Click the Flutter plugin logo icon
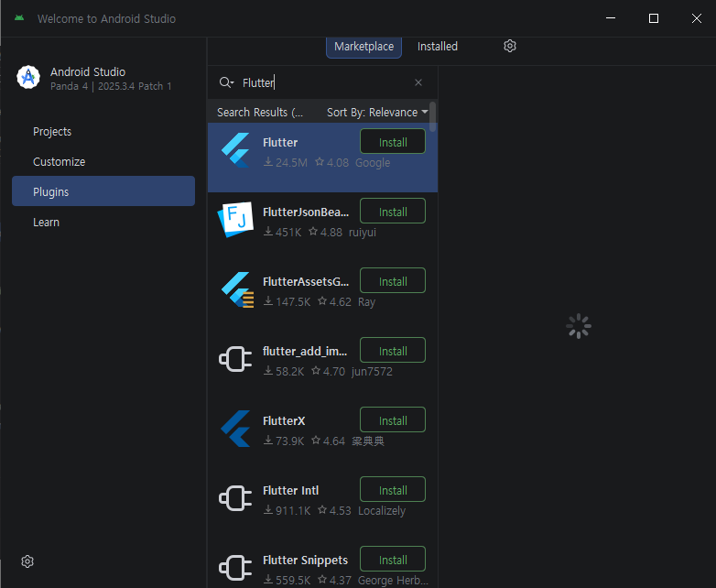The width and height of the screenshot is (716, 588). click(x=235, y=150)
